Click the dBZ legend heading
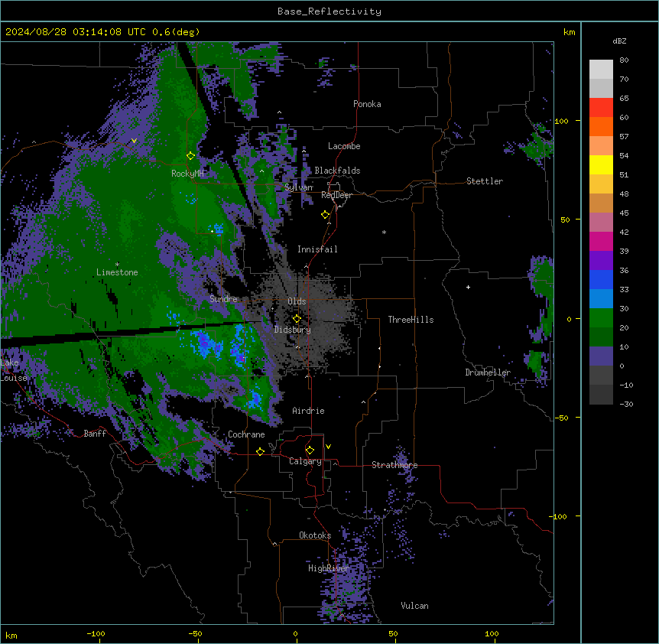 click(619, 41)
